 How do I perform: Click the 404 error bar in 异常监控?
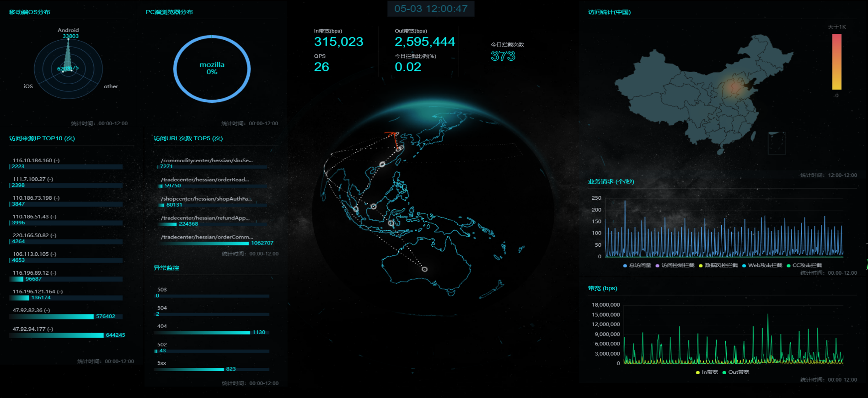pos(203,333)
